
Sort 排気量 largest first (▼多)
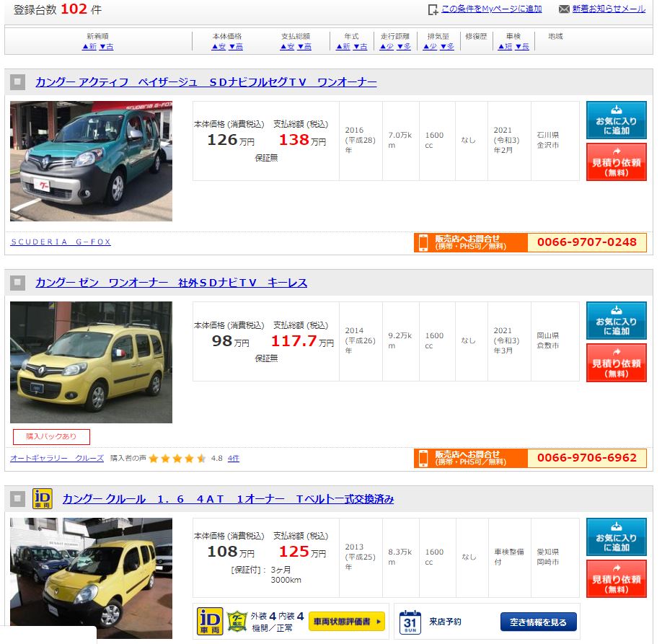pyautogui.click(x=447, y=46)
